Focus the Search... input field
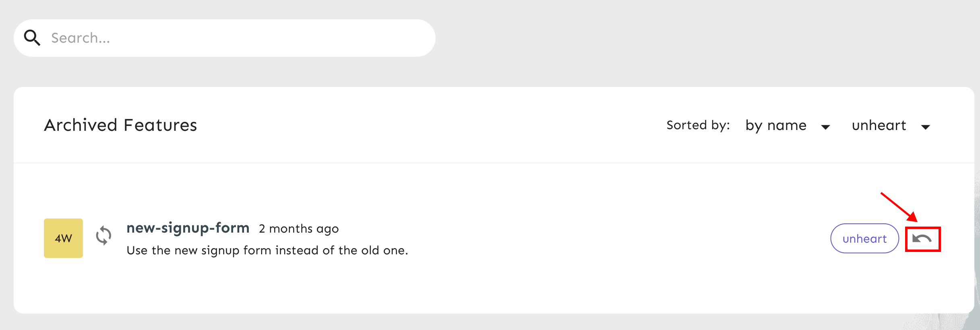This screenshot has width=980, height=330. point(234,38)
